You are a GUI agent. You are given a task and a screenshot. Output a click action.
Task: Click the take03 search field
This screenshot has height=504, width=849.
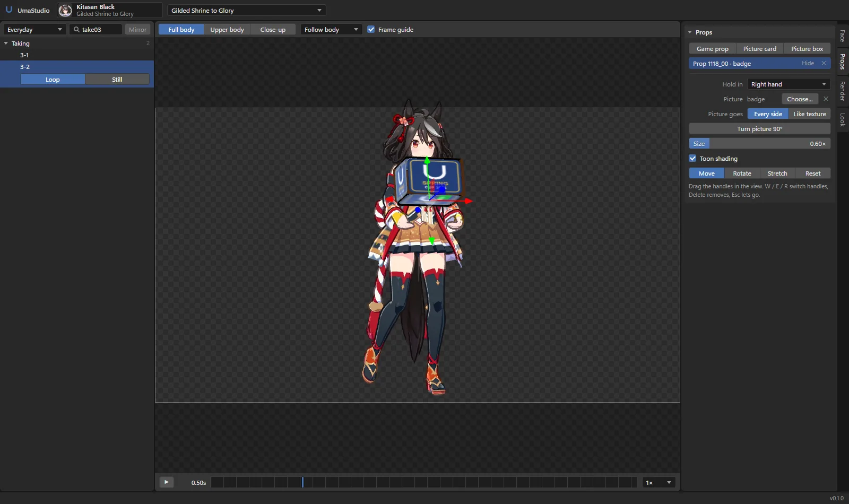96,30
